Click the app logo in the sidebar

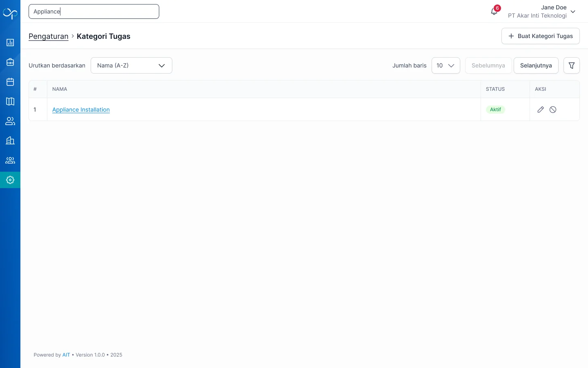(x=10, y=13)
